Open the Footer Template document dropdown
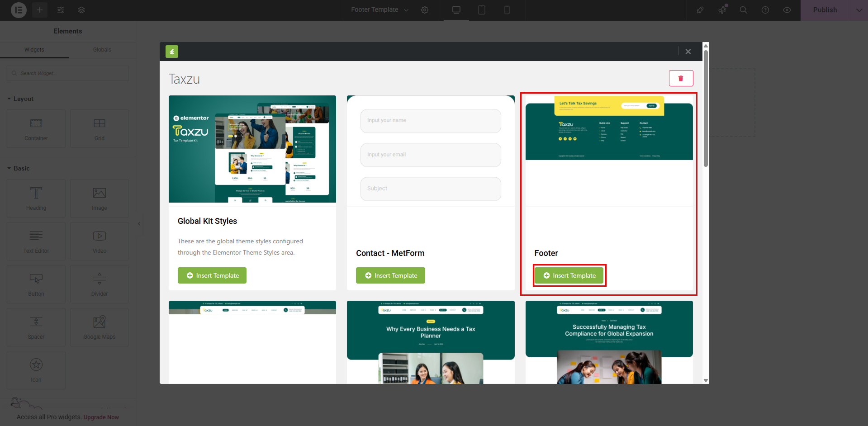The image size is (868, 426). tap(379, 10)
